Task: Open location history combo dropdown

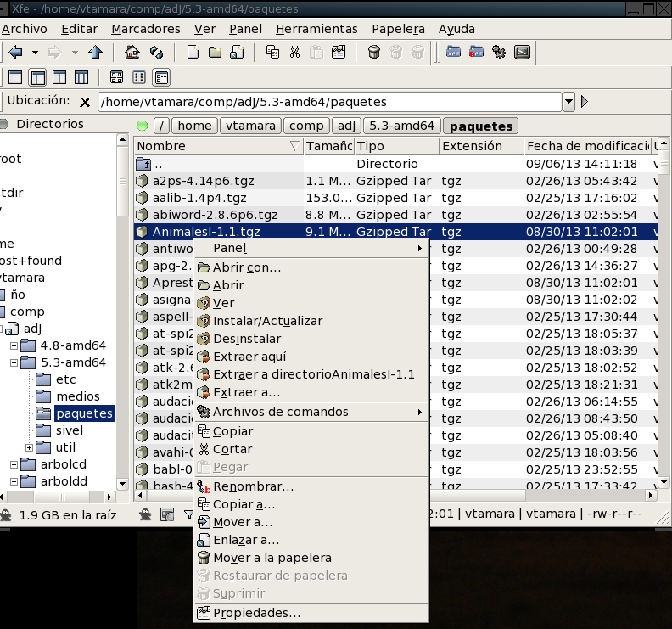Action: 568,102
